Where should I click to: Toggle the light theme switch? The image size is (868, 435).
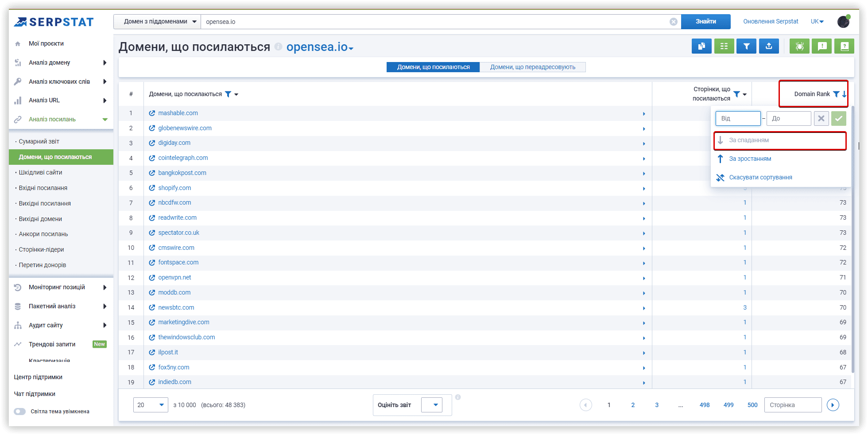pyautogui.click(x=19, y=412)
